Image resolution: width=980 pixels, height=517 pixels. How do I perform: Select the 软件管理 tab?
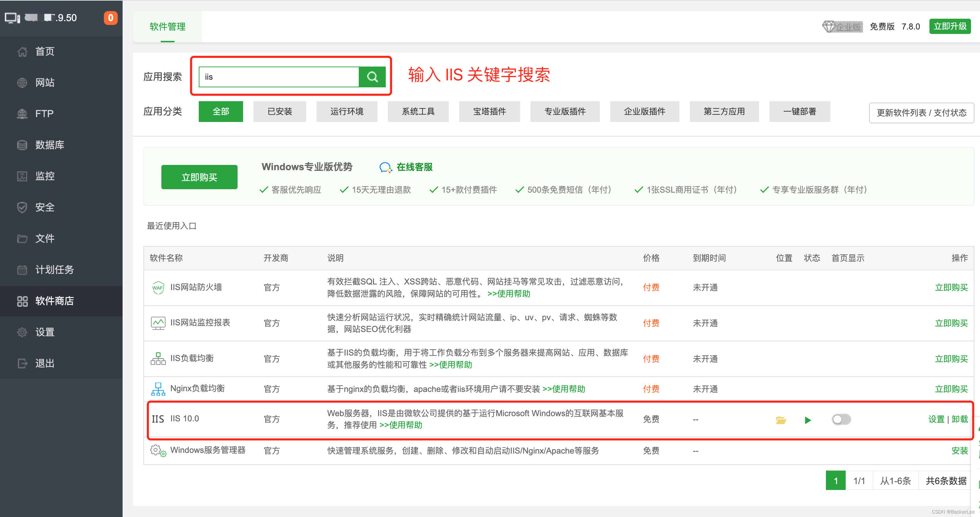click(167, 27)
